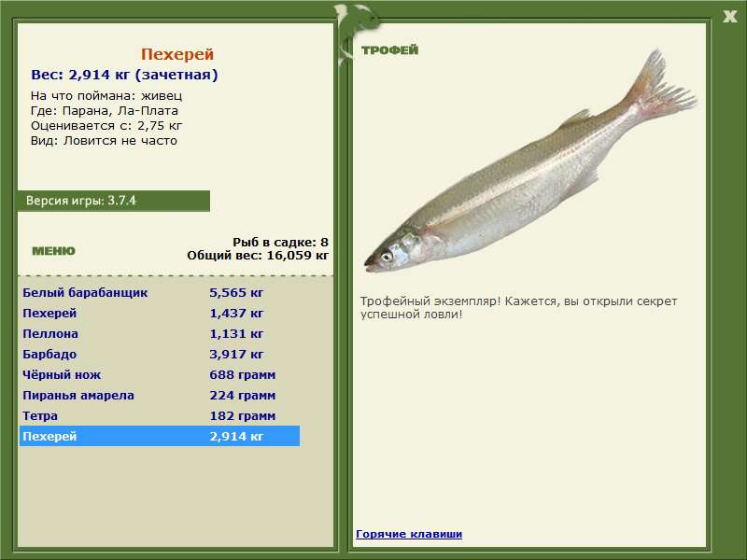Select the Чёрный нож fish row
This screenshot has width=747, height=560.
click(x=160, y=375)
